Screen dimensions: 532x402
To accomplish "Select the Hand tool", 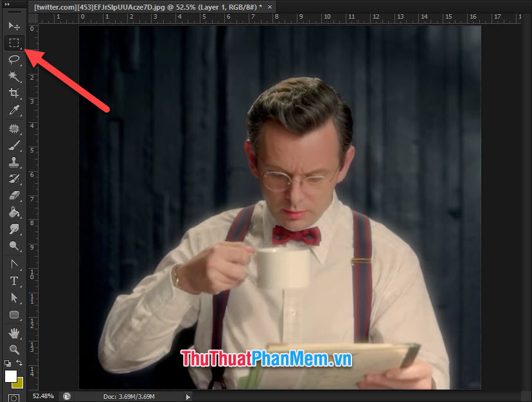I will click(14, 333).
